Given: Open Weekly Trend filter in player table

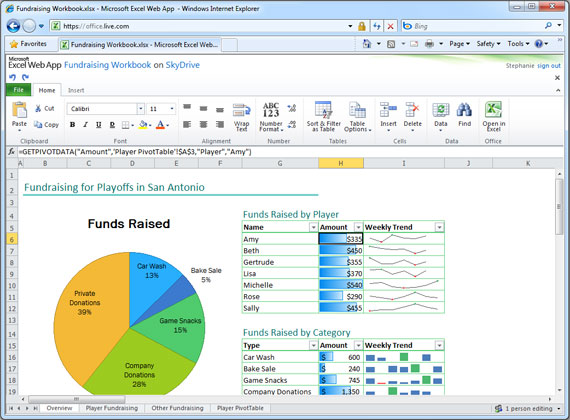Looking at the screenshot, I should coord(439,227).
